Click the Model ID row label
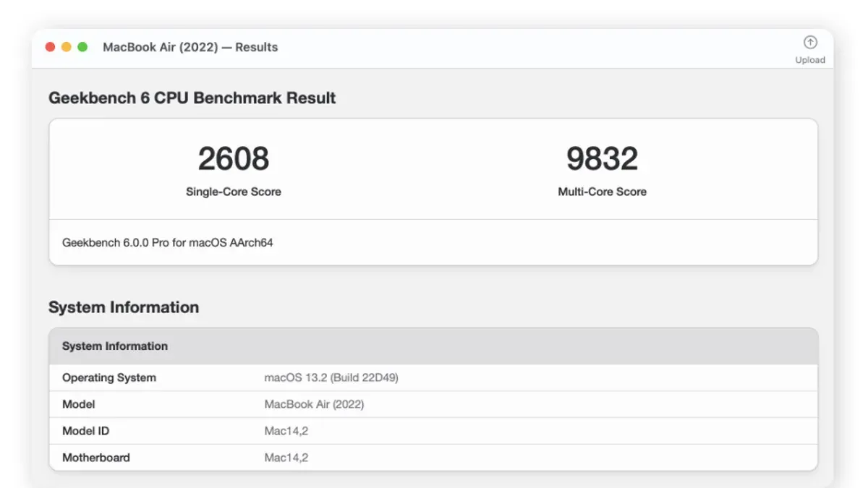 coord(86,431)
